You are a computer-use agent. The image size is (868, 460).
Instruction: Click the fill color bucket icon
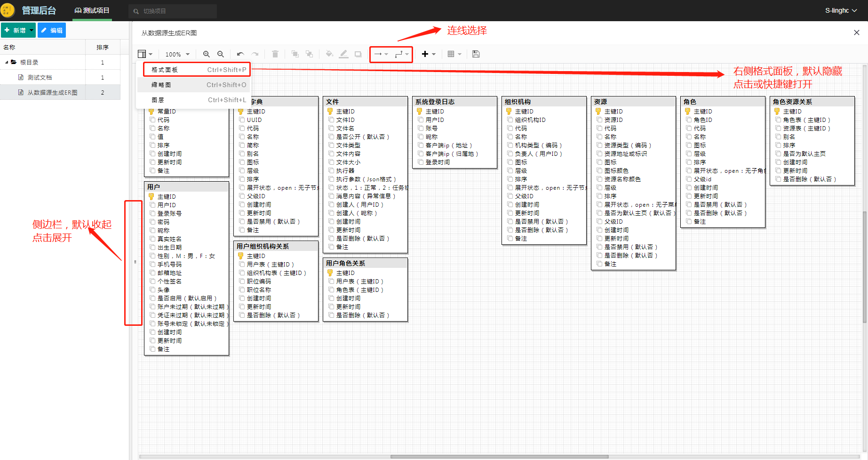point(329,54)
